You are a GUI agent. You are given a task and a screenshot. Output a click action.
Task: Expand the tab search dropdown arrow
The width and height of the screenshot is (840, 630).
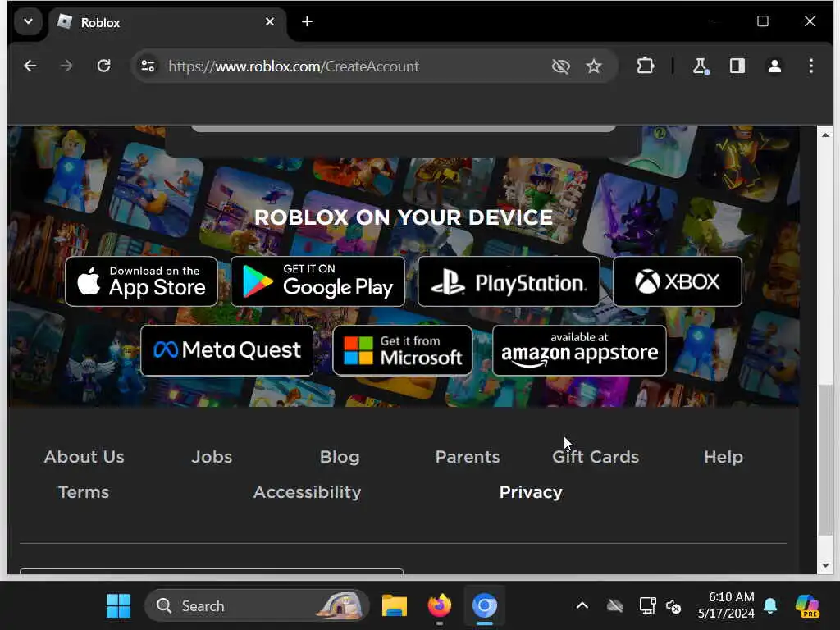tap(29, 22)
